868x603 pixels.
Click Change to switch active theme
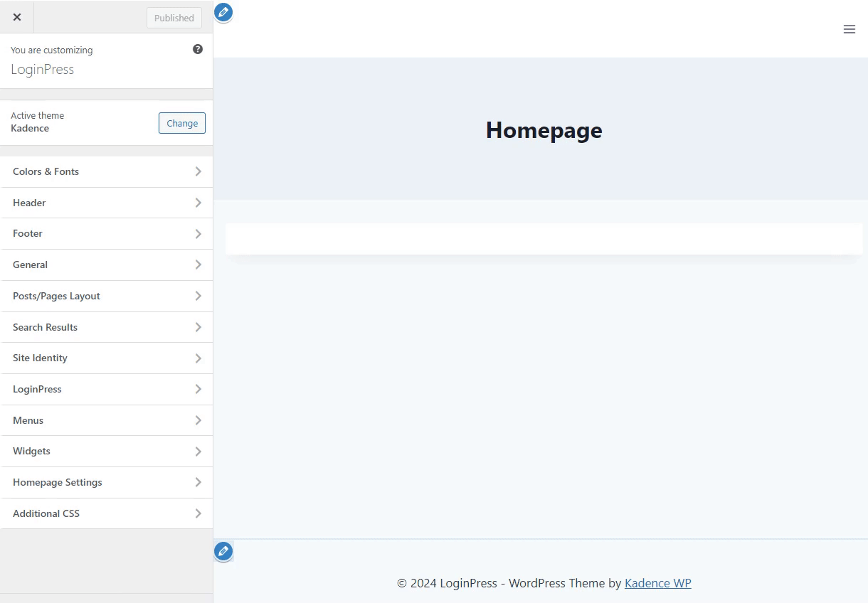[182, 123]
